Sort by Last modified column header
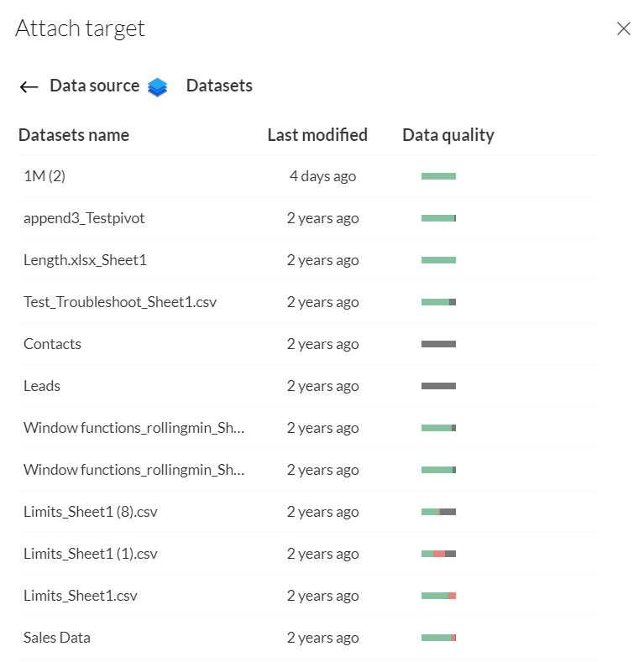The height and width of the screenshot is (662, 644). [317, 135]
